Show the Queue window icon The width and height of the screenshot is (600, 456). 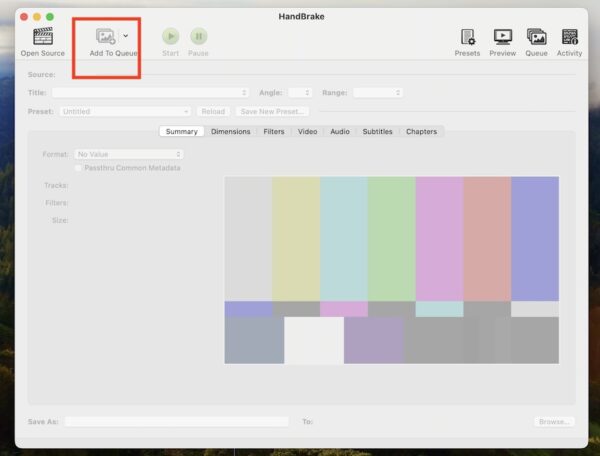537,36
